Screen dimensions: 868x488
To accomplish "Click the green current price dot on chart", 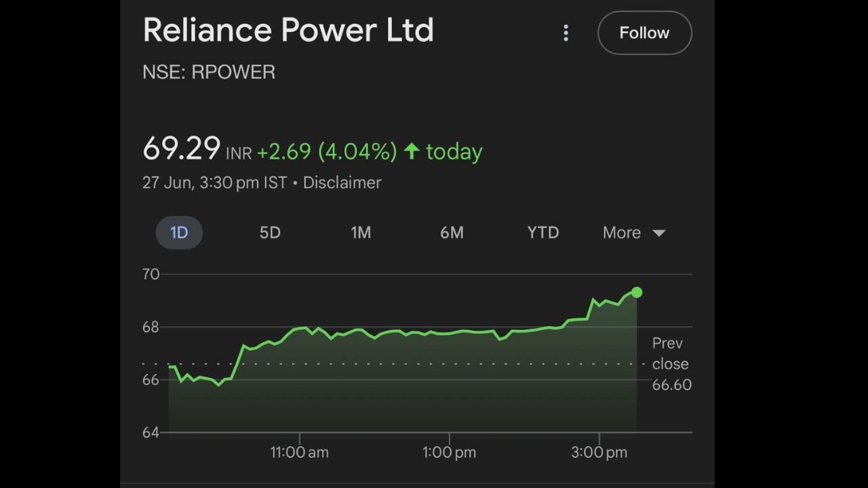I will click(x=637, y=292).
